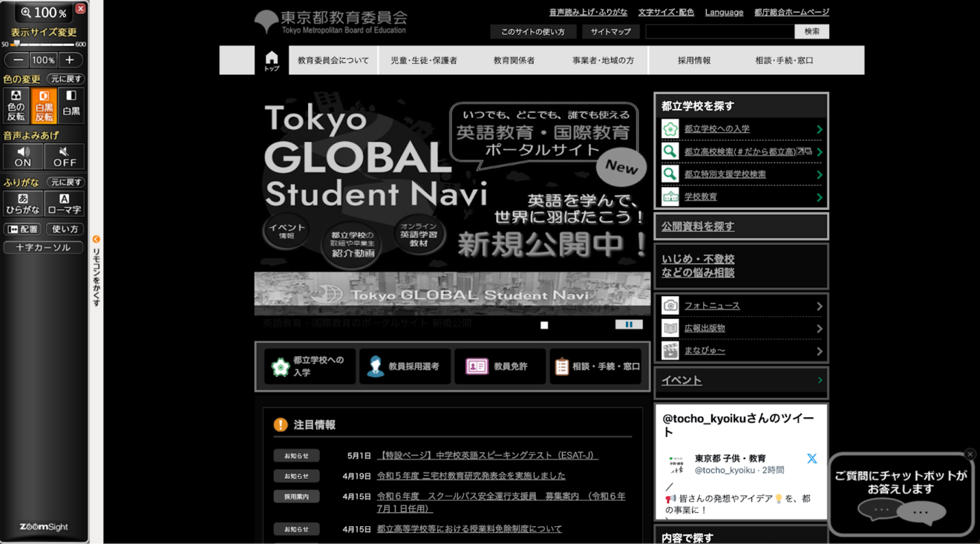Turn voice reading OFF

65,157
